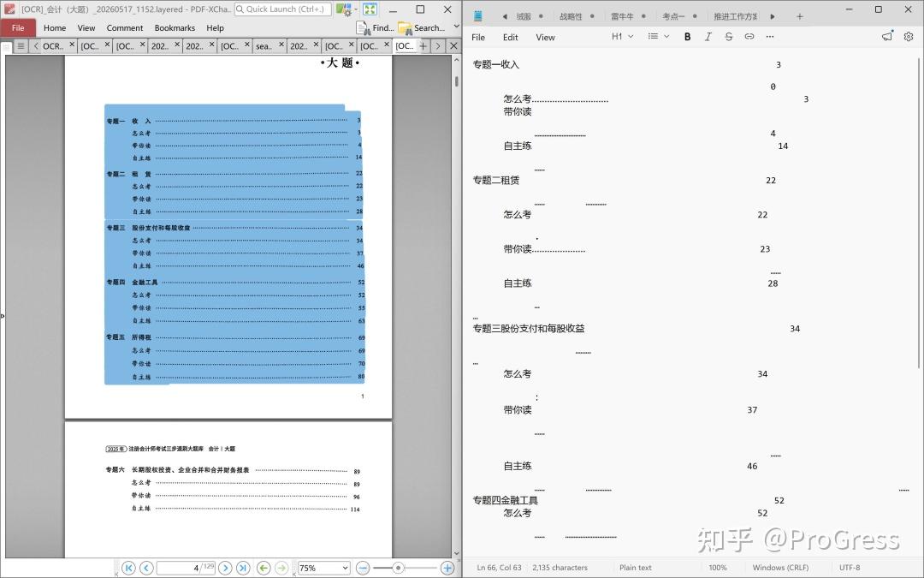Open the Home ribbon tab in PDF-XChange

(55, 27)
